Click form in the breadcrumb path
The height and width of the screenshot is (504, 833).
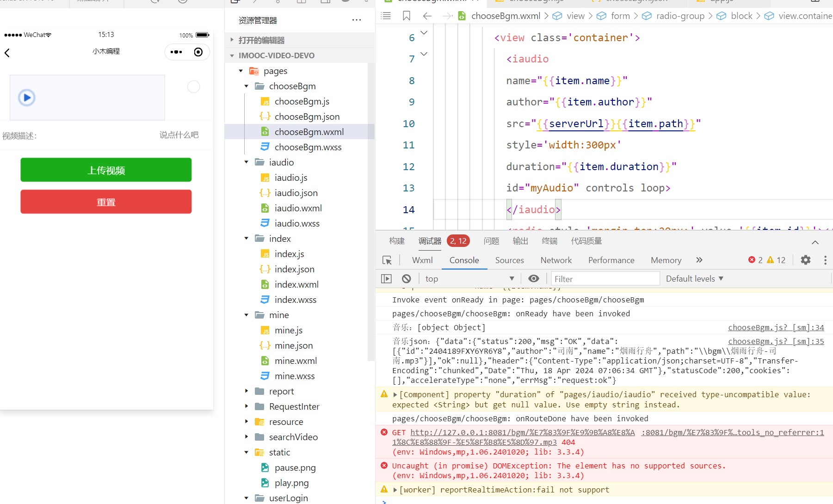click(620, 16)
